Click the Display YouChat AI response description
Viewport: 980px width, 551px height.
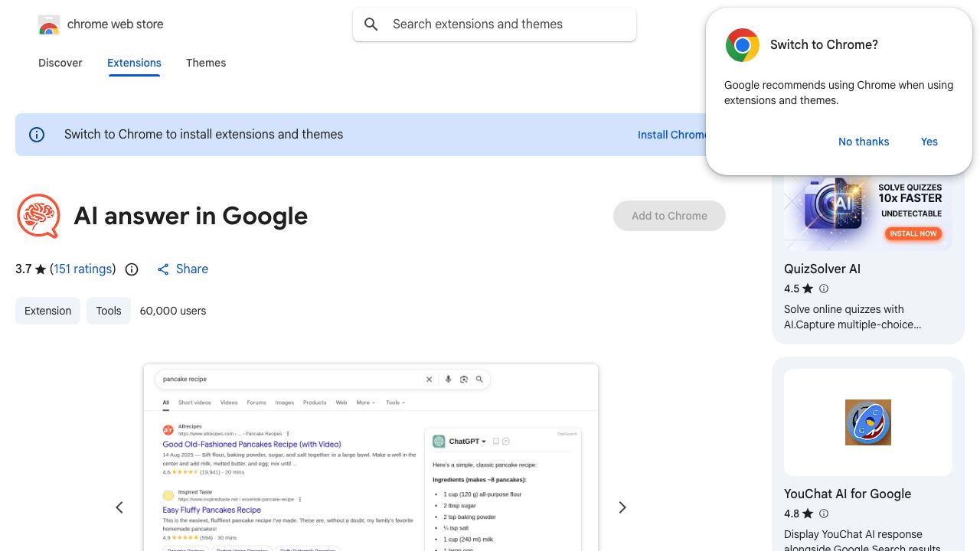tap(864, 541)
